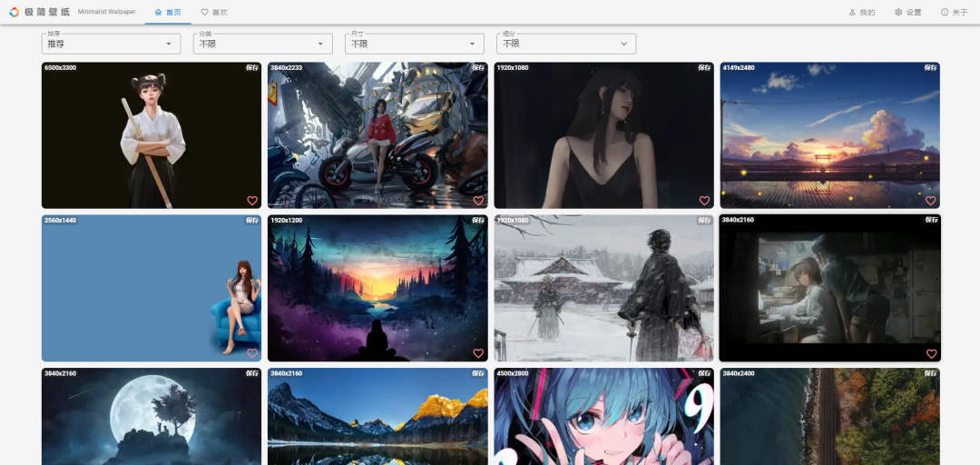Image resolution: width=980 pixels, height=465 pixels.
Task: Open the mountain lake reflection thumbnail
Action: pyautogui.click(x=377, y=416)
